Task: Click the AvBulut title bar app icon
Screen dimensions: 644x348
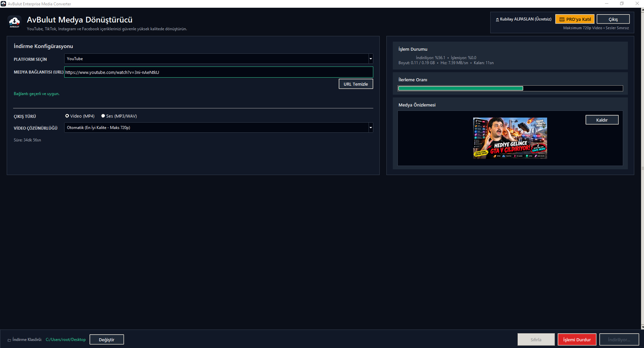Action: 3,4
